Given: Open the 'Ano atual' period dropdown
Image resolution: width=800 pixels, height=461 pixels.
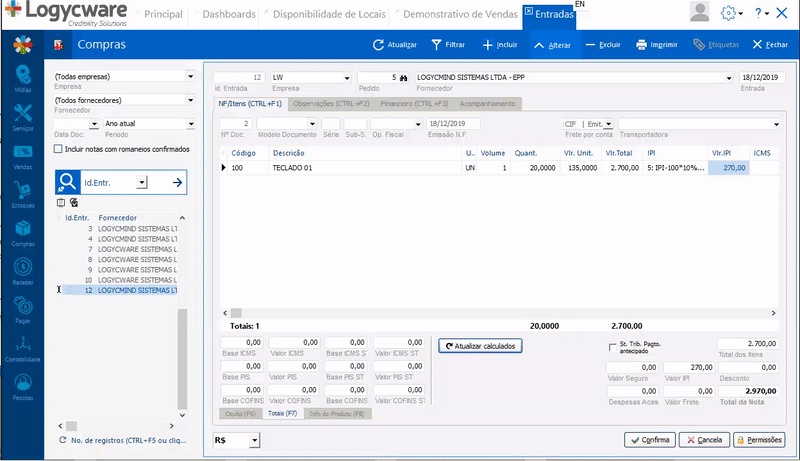Looking at the screenshot, I should (x=190, y=124).
